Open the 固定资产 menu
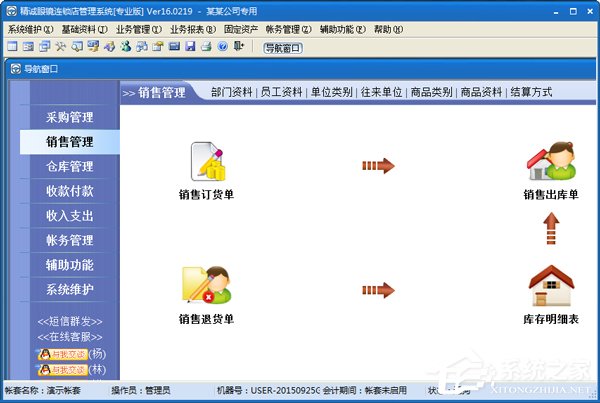Image resolution: width=600 pixels, height=403 pixels. pyautogui.click(x=241, y=29)
